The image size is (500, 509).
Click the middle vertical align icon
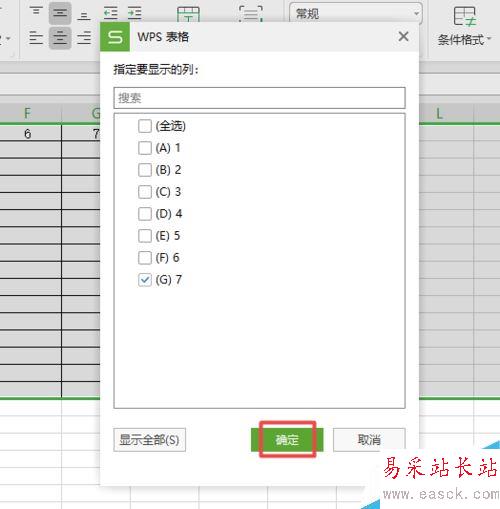[x=60, y=13]
